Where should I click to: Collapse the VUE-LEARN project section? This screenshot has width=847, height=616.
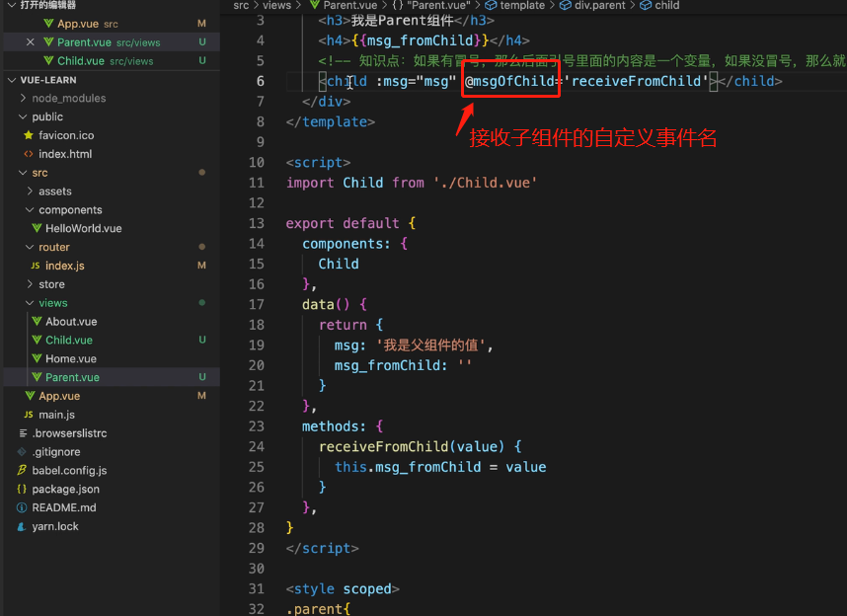(x=12, y=80)
